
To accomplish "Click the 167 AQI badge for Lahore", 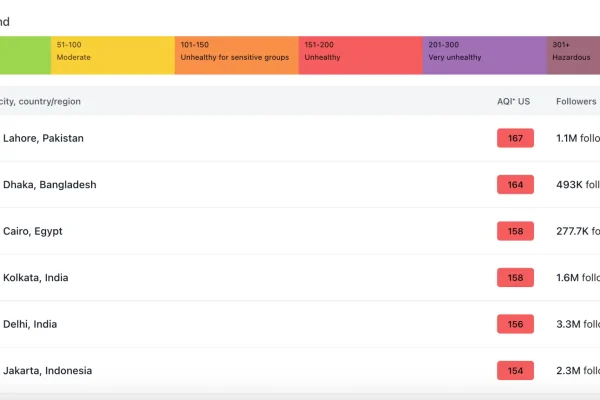I will tap(515, 138).
